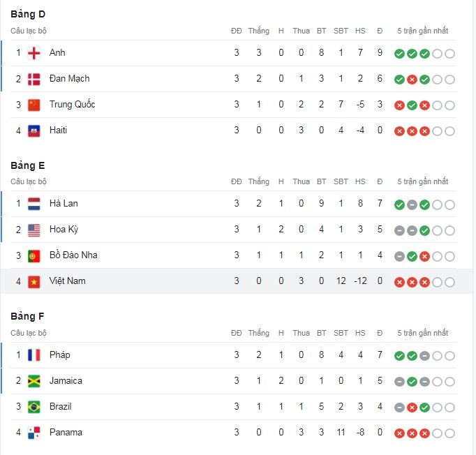Open the Pháp team link
Image resolution: width=476 pixels, height=455 pixels.
tap(60, 355)
